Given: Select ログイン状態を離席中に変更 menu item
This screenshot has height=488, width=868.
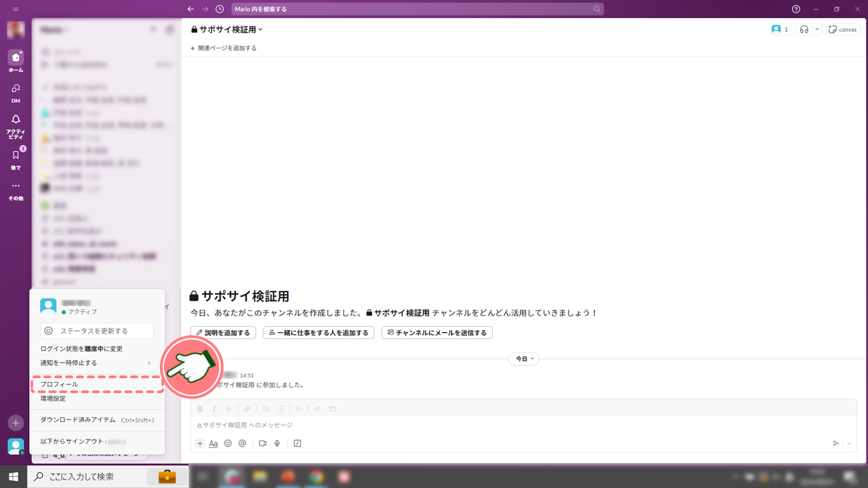Looking at the screenshot, I should click(x=97, y=348).
